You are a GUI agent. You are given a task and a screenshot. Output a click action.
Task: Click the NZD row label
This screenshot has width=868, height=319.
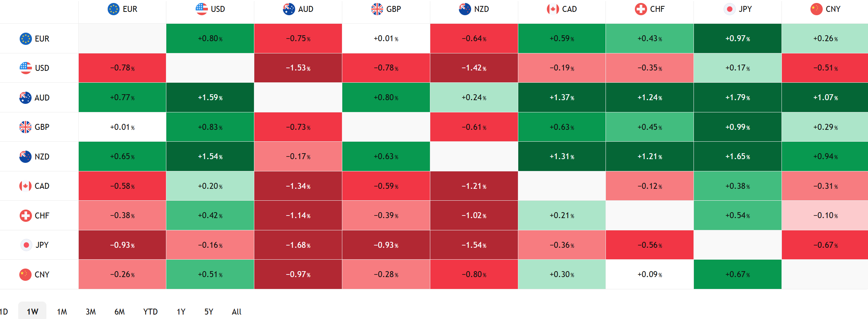[42, 157]
